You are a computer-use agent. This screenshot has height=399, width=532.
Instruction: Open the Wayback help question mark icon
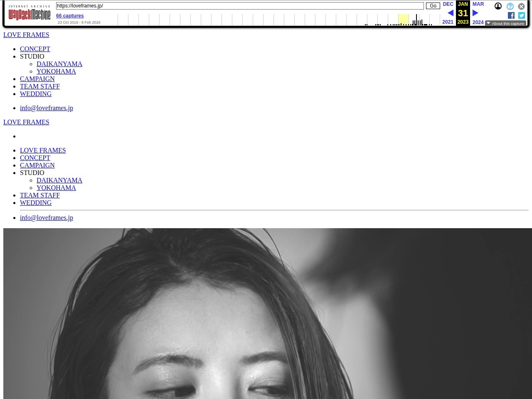[x=510, y=7]
